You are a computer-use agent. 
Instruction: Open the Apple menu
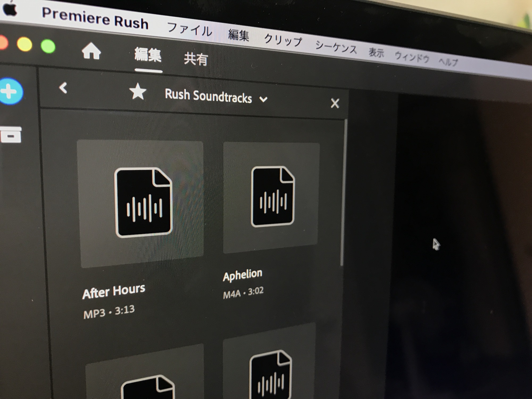coord(9,9)
